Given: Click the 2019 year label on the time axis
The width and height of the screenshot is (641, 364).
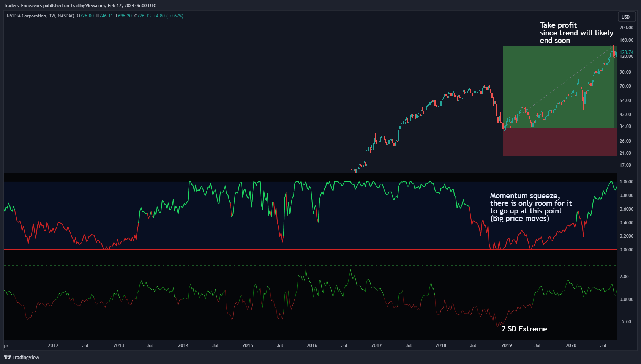Looking at the screenshot, I should [x=507, y=345].
